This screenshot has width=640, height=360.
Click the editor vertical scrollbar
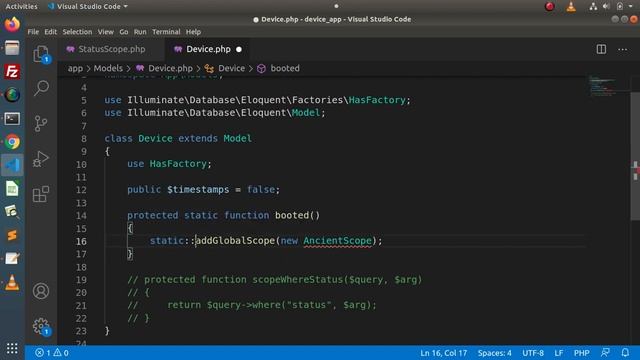tap(635, 156)
